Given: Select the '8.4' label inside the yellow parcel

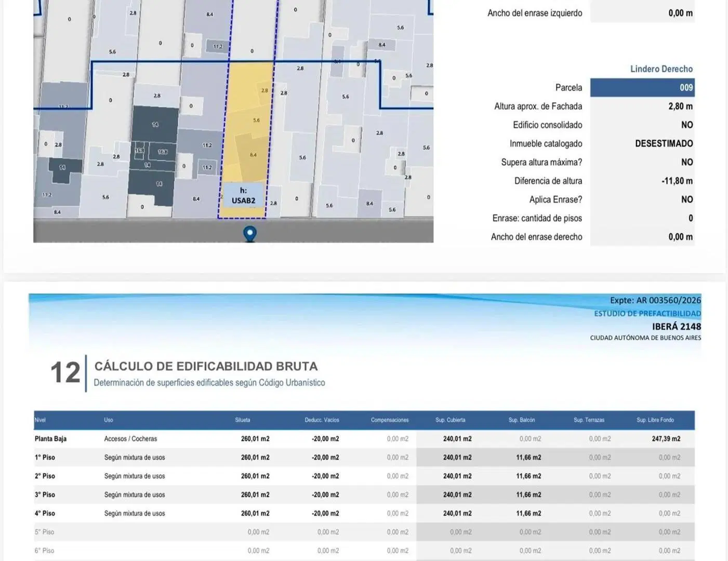Looking at the screenshot, I should click(253, 155).
